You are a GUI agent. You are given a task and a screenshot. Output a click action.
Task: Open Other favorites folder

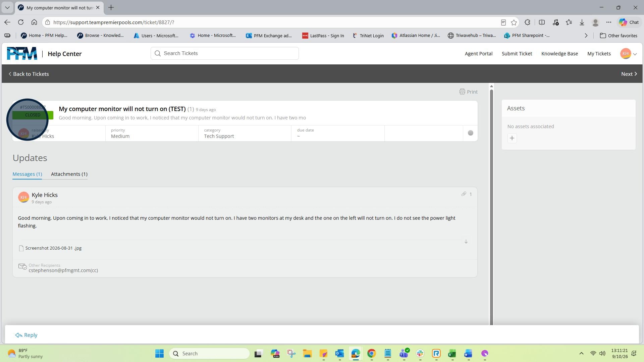[x=619, y=36]
